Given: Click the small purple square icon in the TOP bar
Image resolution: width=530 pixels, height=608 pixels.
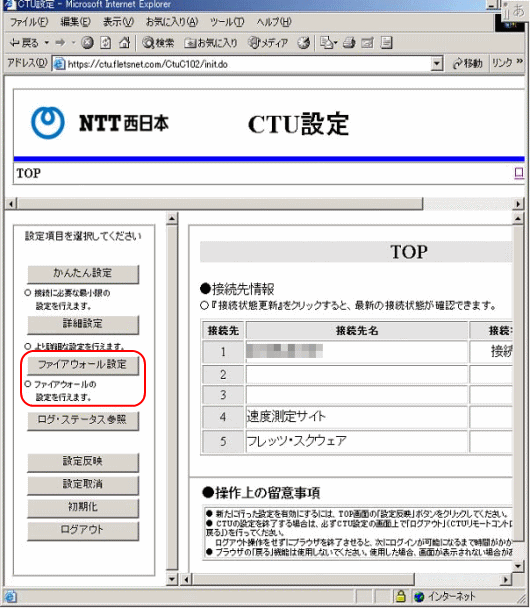Looking at the screenshot, I should 519,173.
